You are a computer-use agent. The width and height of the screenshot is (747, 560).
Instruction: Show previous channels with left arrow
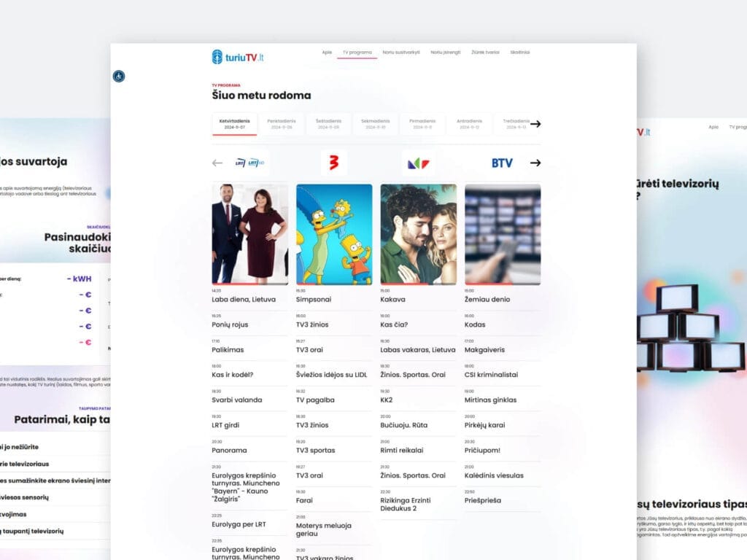pyautogui.click(x=217, y=163)
